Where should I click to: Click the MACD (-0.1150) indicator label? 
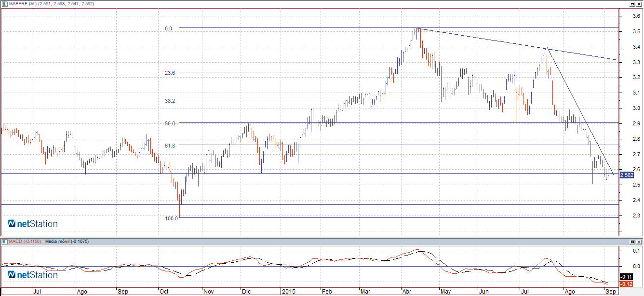26,241
